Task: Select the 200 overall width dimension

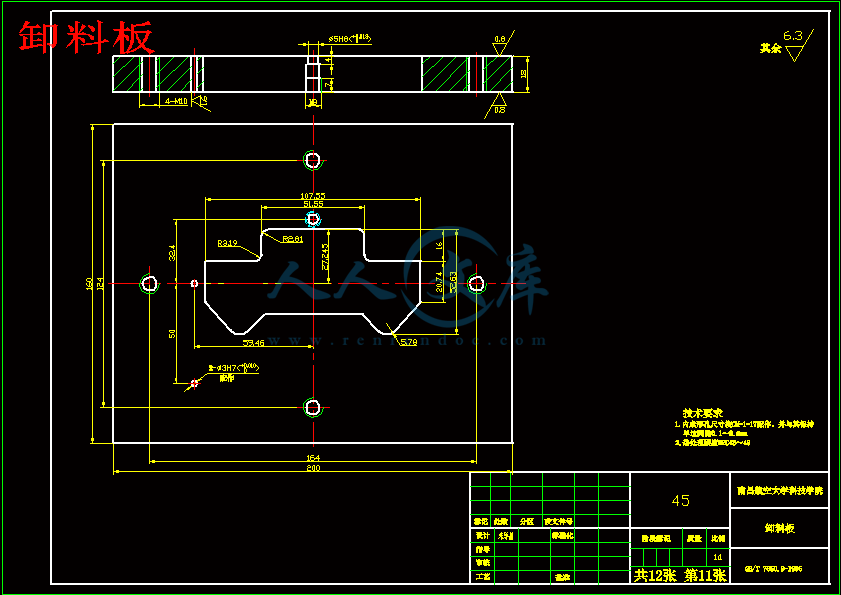Action: click(x=313, y=468)
